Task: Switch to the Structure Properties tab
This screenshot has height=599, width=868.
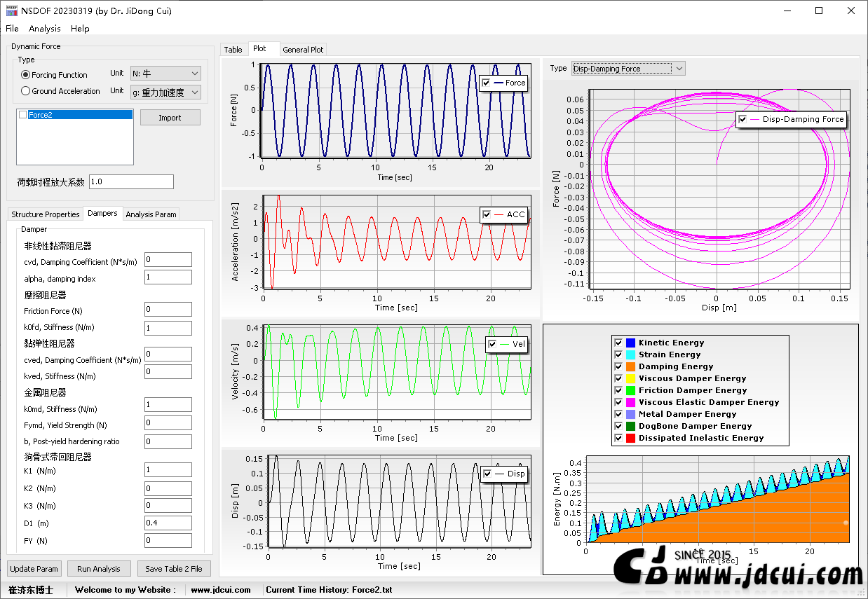Action: 46,214
